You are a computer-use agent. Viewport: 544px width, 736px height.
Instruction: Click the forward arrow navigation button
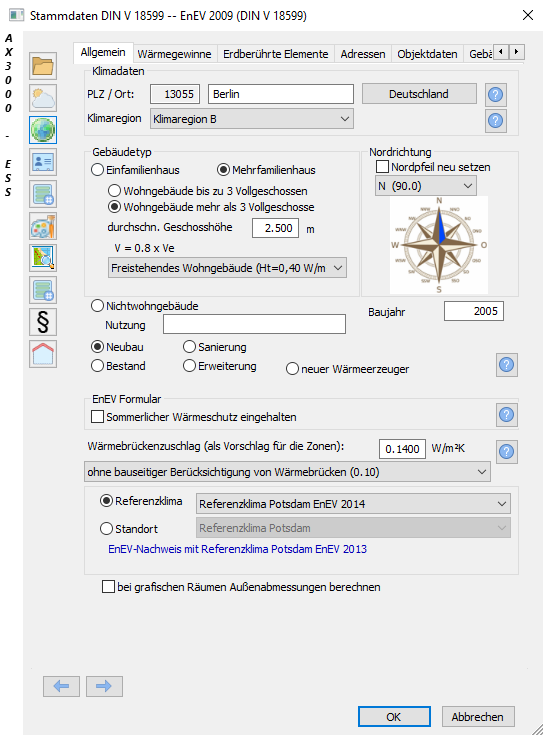click(x=104, y=686)
